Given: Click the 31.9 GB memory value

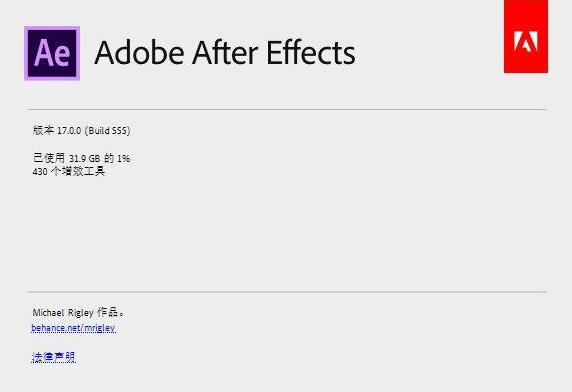Looking at the screenshot, I should click(x=84, y=158).
